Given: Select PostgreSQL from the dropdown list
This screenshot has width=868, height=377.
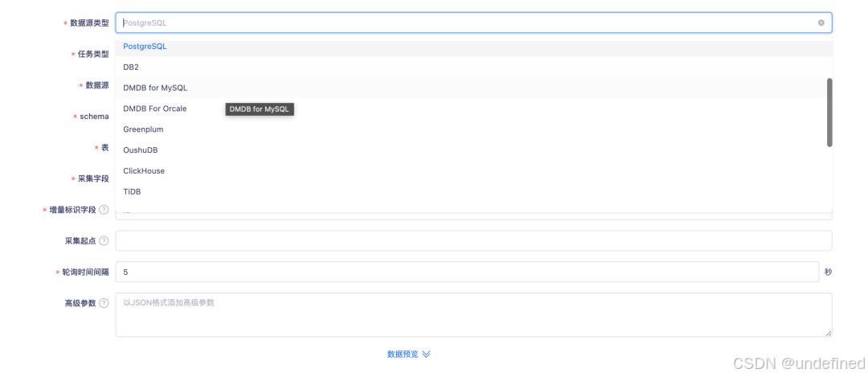Looking at the screenshot, I should point(473,47).
